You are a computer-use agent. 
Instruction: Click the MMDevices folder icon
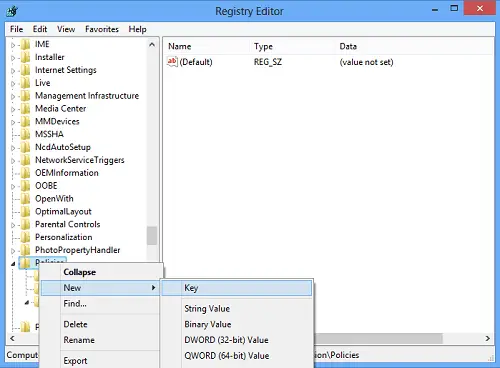25,122
